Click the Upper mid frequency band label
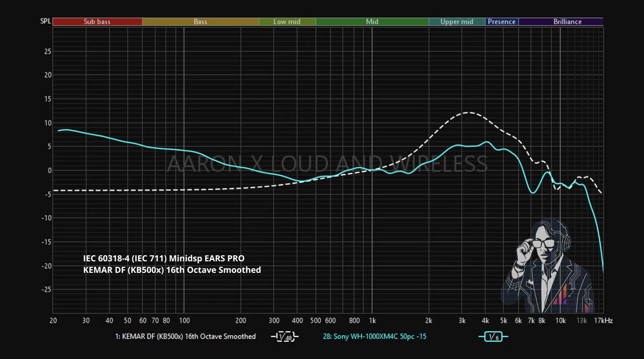The width and height of the screenshot is (644, 359). (457, 22)
